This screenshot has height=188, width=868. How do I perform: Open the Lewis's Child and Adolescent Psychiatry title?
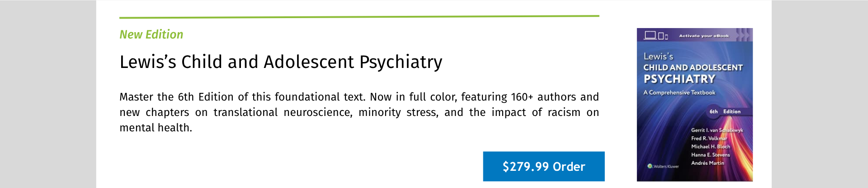(x=281, y=62)
